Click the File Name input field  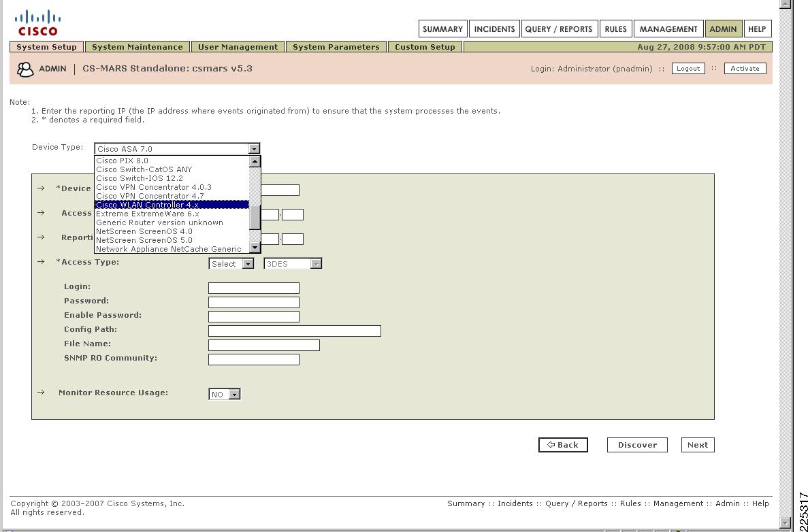pyautogui.click(x=264, y=345)
